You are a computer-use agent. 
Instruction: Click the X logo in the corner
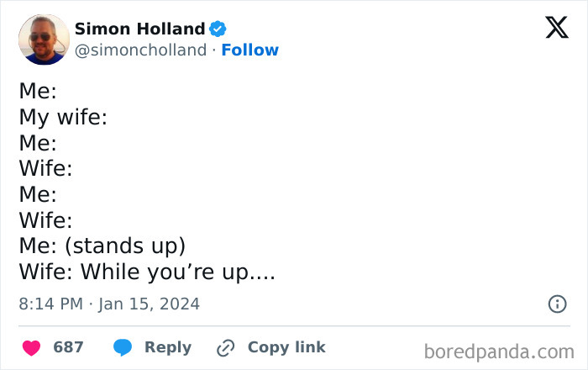coord(557,27)
